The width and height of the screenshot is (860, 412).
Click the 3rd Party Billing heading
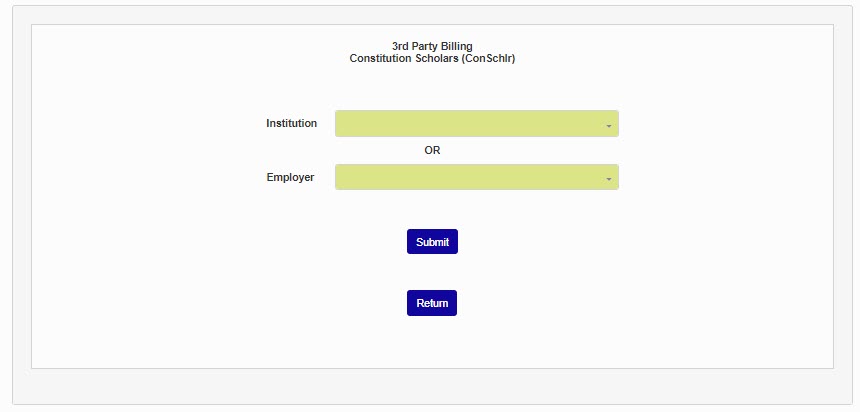pyautogui.click(x=432, y=46)
